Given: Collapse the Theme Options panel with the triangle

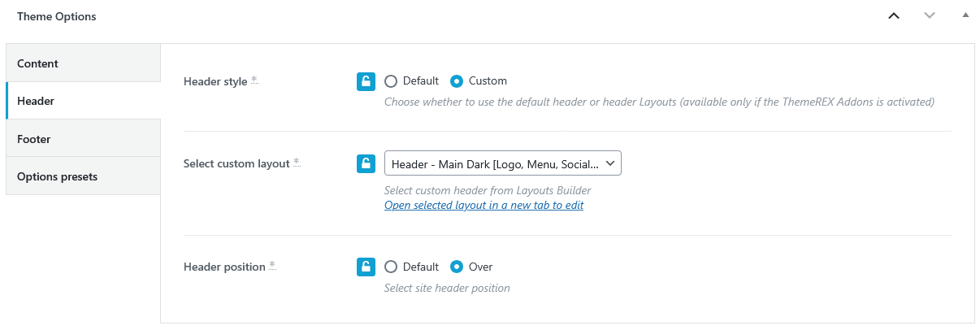Looking at the screenshot, I should tap(965, 16).
